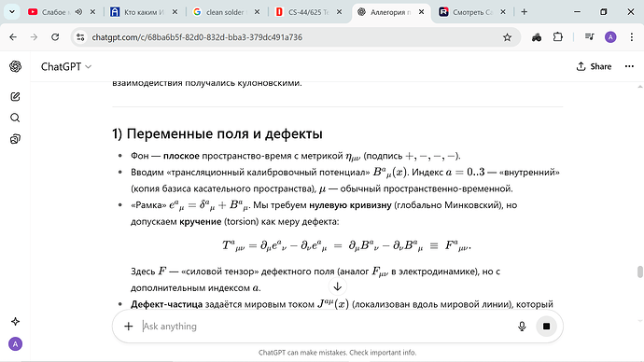The width and height of the screenshot is (644, 362).
Task: Open the library icon in sidebar
Action: (x=15, y=139)
